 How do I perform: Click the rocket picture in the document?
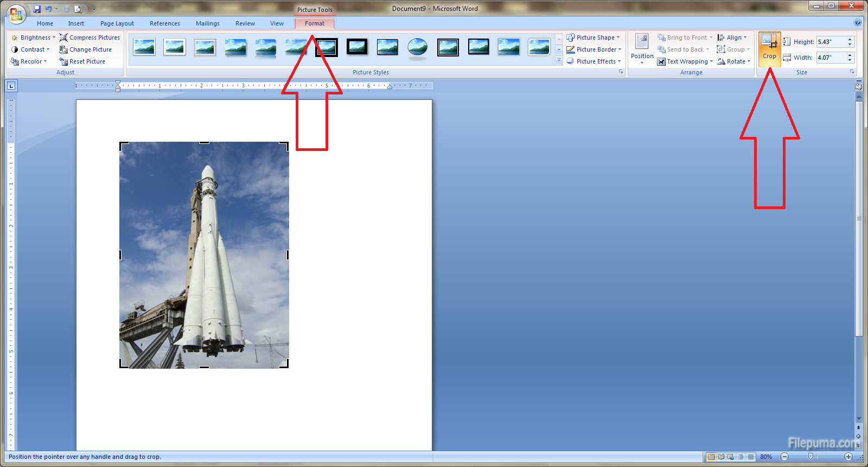(x=204, y=255)
